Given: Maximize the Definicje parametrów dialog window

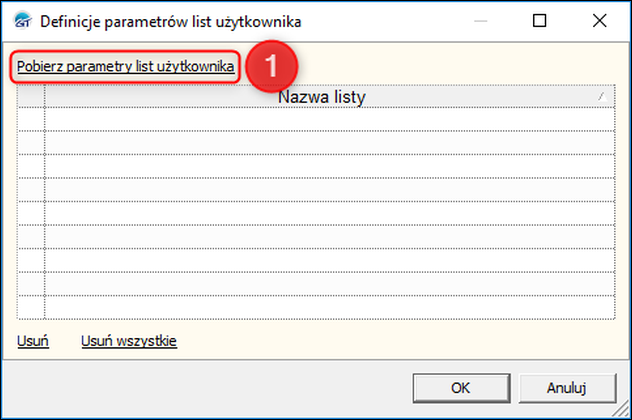Looking at the screenshot, I should click(x=540, y=20).
